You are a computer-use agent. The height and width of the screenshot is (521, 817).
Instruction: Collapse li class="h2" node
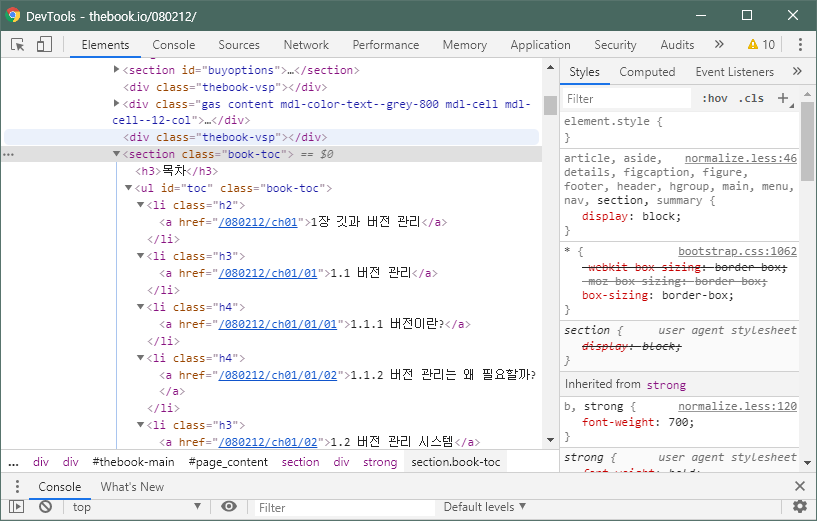click(x=141, y=205)
